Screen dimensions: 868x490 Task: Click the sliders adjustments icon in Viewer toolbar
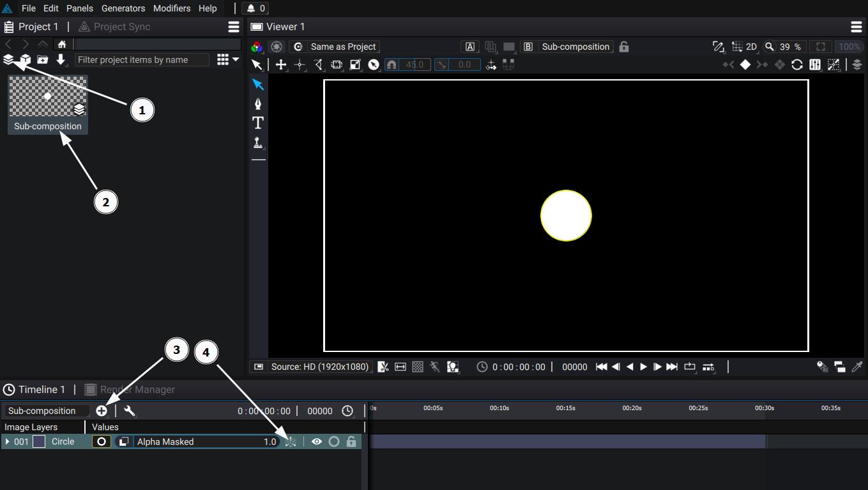coord(815,65)
